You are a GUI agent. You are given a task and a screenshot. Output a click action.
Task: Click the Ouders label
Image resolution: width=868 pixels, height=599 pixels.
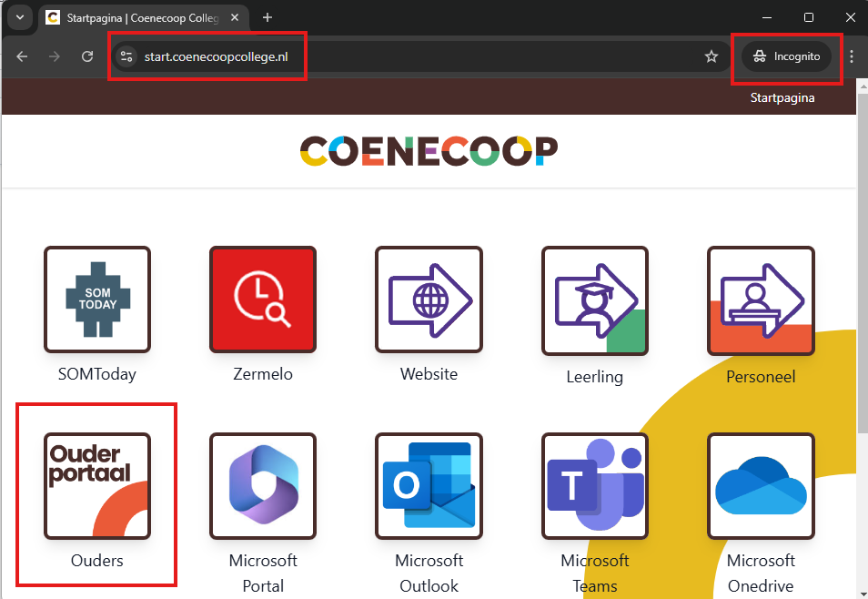pos(97,561)
